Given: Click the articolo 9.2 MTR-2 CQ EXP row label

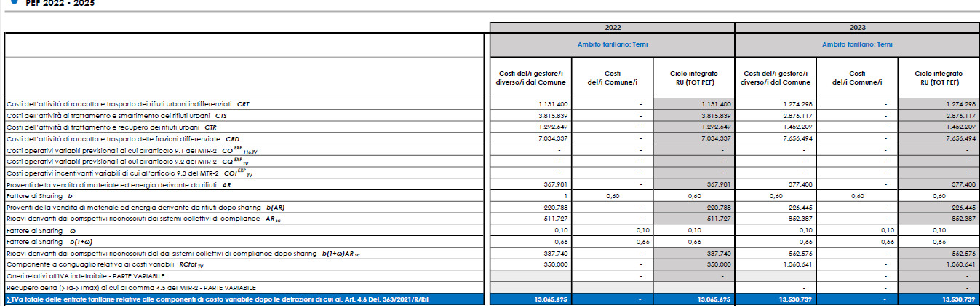Looking at the screenshot, I should (x=128, y=161).
